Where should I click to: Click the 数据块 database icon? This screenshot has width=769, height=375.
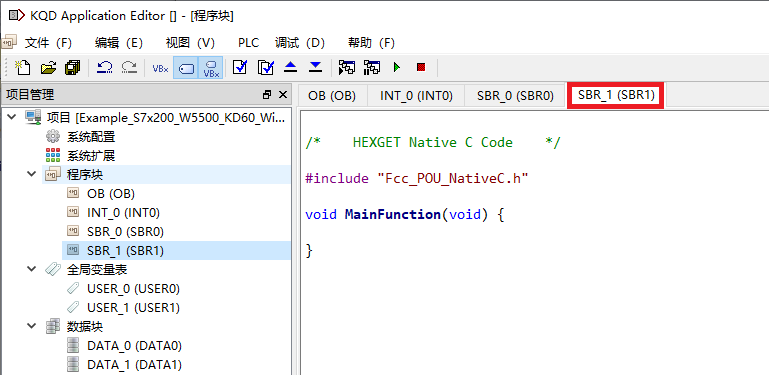(53, 326)
